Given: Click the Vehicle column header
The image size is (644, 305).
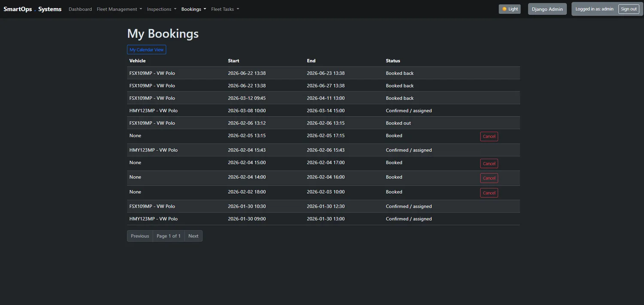Looking at the screenshot, I should [x=137, y=61].
